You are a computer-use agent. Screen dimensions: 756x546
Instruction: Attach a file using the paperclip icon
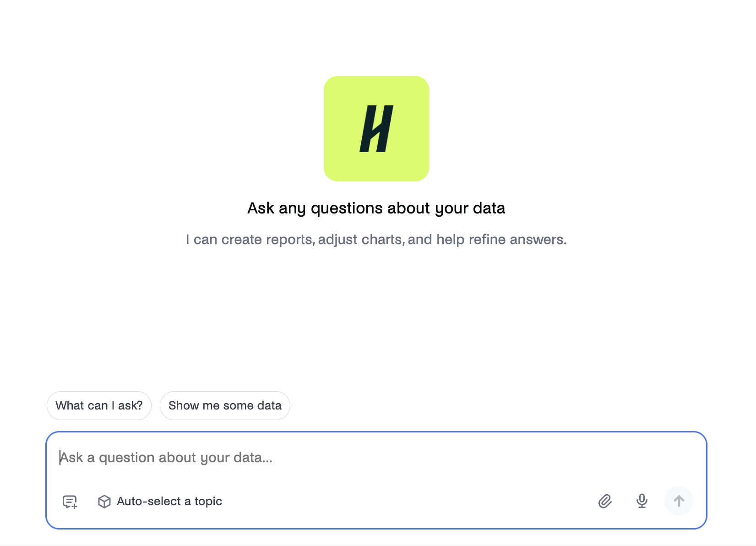click(x=605, y=501)
